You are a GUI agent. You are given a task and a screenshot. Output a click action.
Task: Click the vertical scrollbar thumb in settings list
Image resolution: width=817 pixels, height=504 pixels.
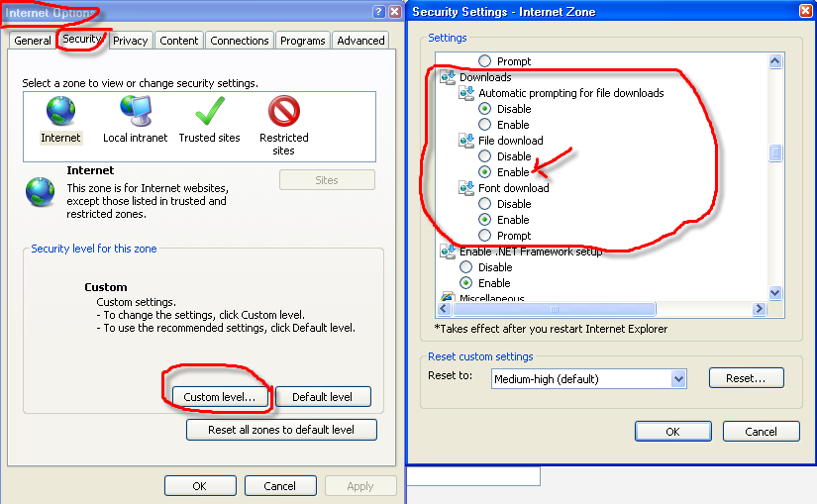point(774,153)
